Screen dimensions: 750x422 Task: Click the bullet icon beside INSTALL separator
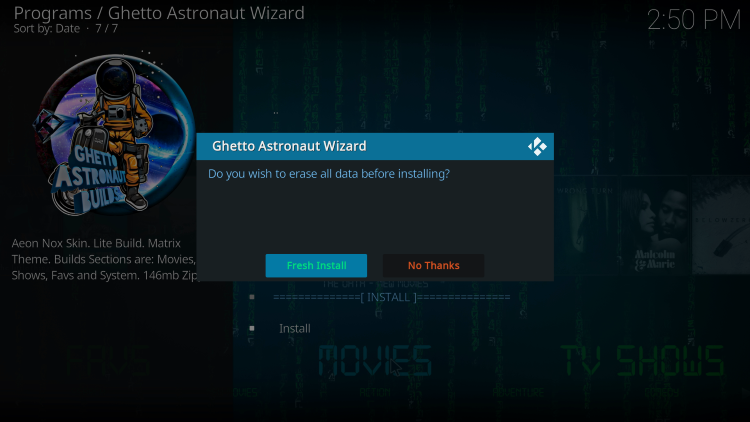tap(252, 297)
